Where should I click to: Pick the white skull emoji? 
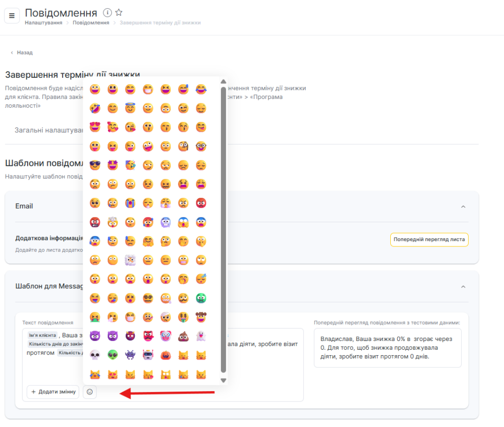tap(95, 355)
